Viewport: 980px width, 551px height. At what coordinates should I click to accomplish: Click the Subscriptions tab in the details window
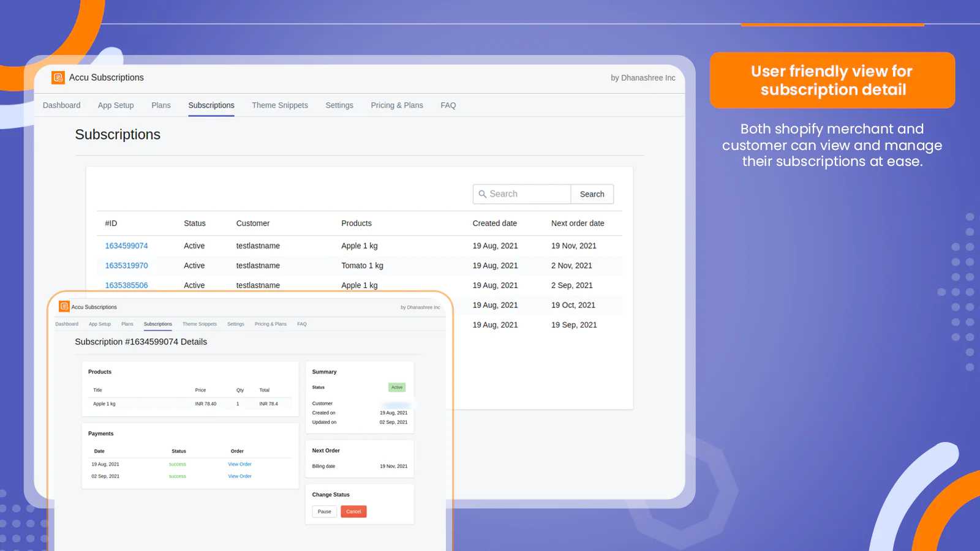pos(158,324)
